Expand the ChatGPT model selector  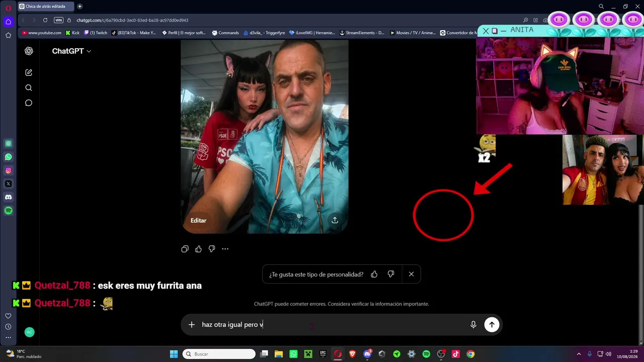[x=71, y=51]
